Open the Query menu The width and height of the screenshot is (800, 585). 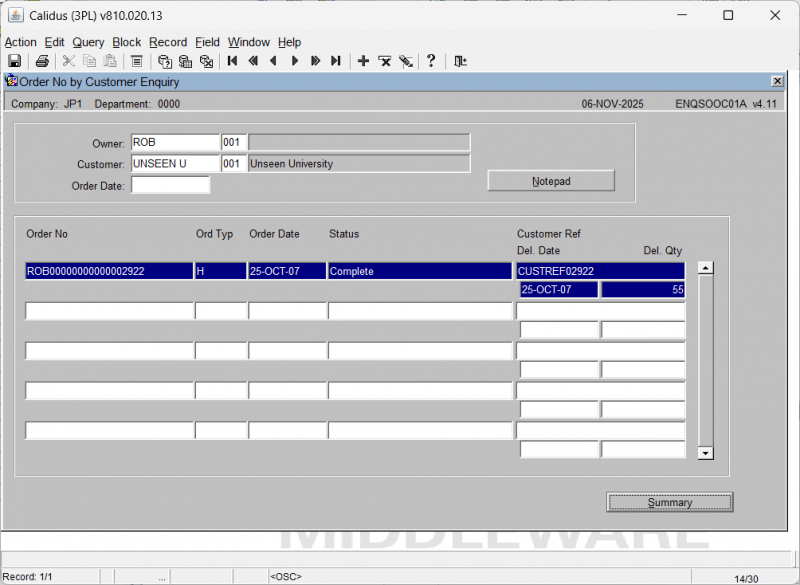tap(88, 42)
